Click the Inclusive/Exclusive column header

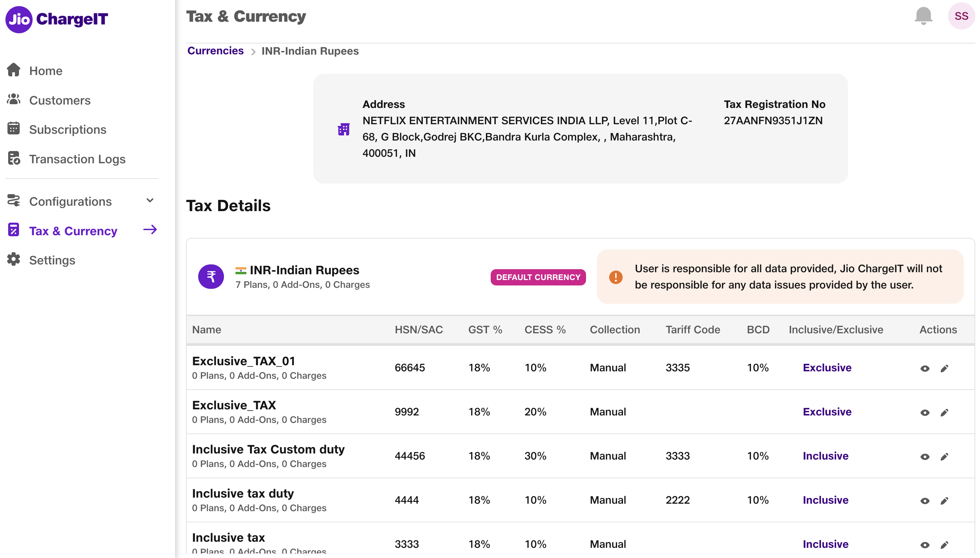click(x=835, y=330)
